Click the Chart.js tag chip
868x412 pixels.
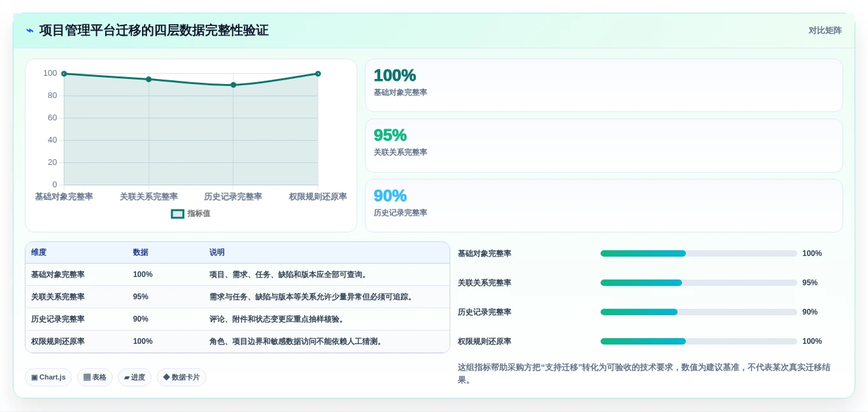(48, 377)
